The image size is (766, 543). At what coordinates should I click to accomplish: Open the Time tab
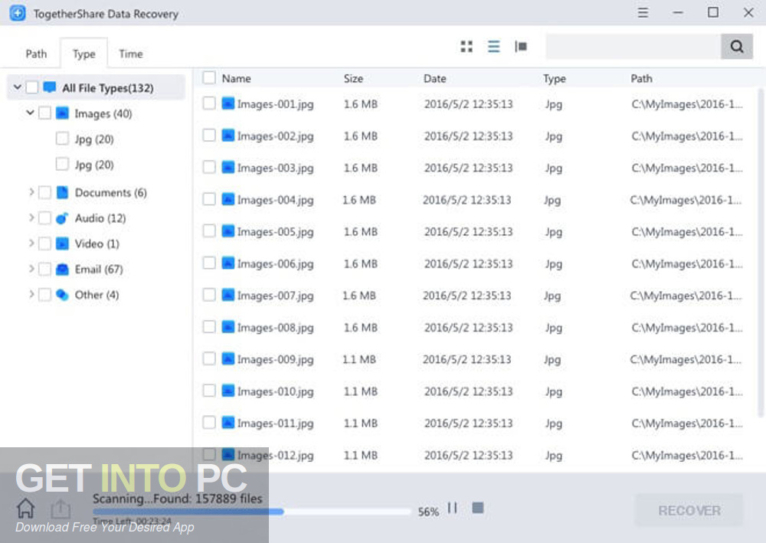[x=131, y=53]
